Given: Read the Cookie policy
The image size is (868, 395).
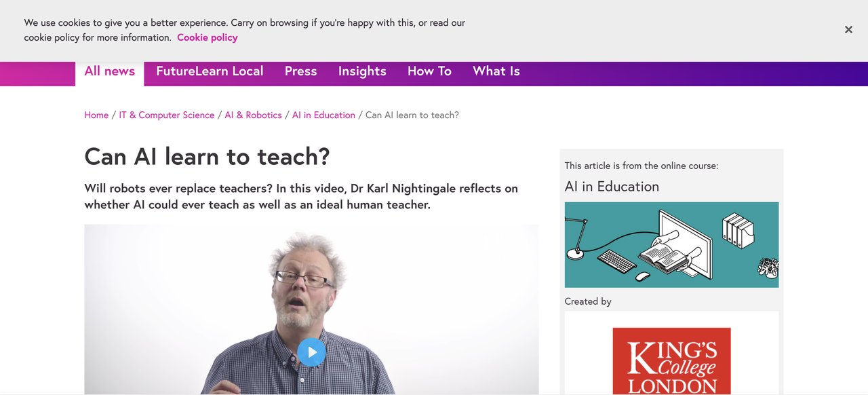Looking at the screenshot, I should [x=208, y=37].
